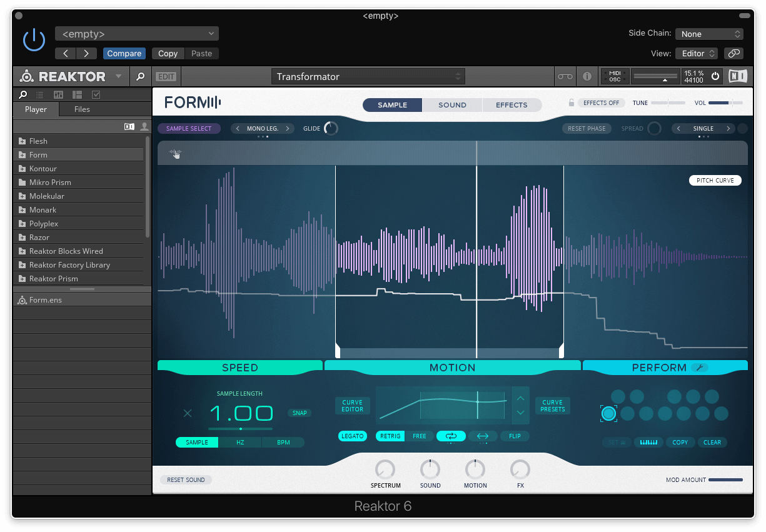The height and width of the screenshot is (532, 766).
Task: Click the CURVE PRESETS button
Action: point(552,406)
